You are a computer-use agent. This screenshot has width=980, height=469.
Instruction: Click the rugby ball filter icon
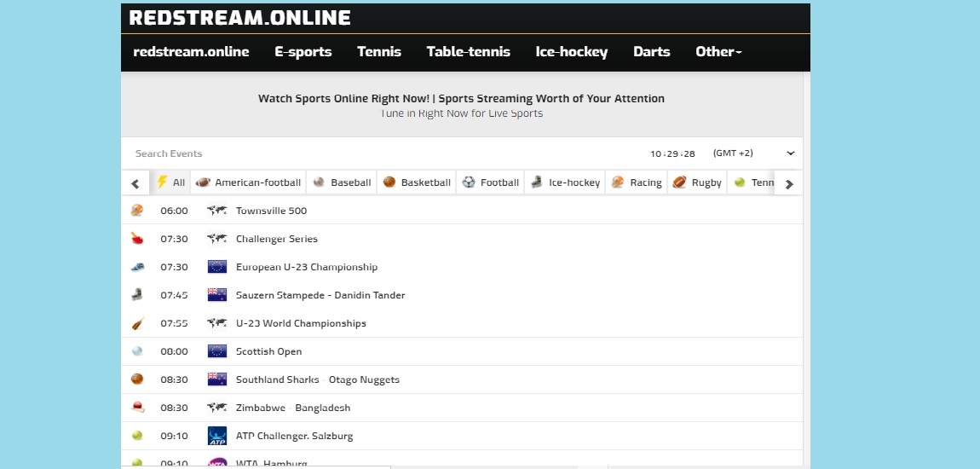pos(679,182)
